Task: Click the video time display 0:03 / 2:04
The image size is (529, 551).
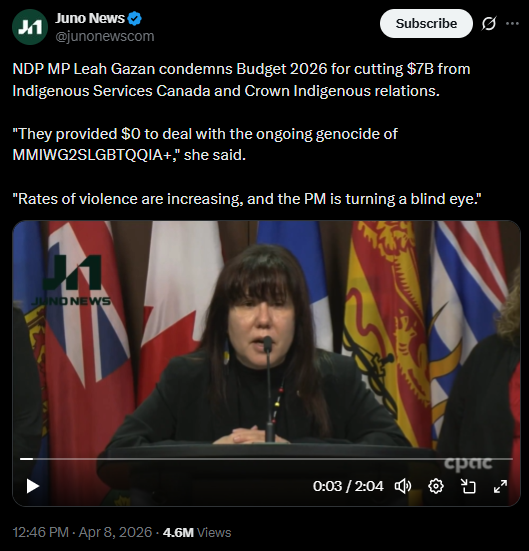Action: click(x=348, y=486)
